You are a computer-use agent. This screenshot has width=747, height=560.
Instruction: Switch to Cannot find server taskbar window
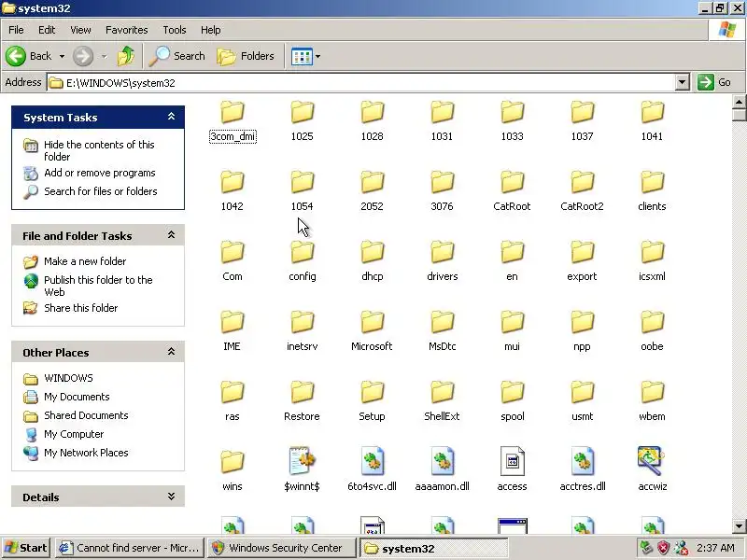[129, 548]
